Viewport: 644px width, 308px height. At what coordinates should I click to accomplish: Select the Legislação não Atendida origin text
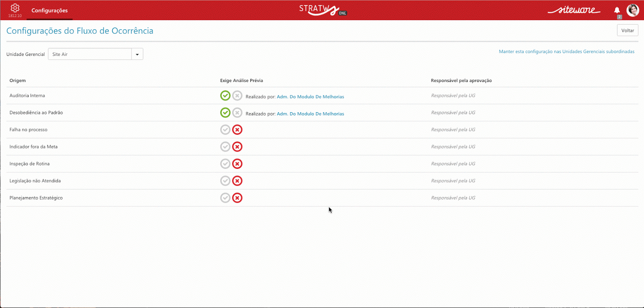click(35, 181)
